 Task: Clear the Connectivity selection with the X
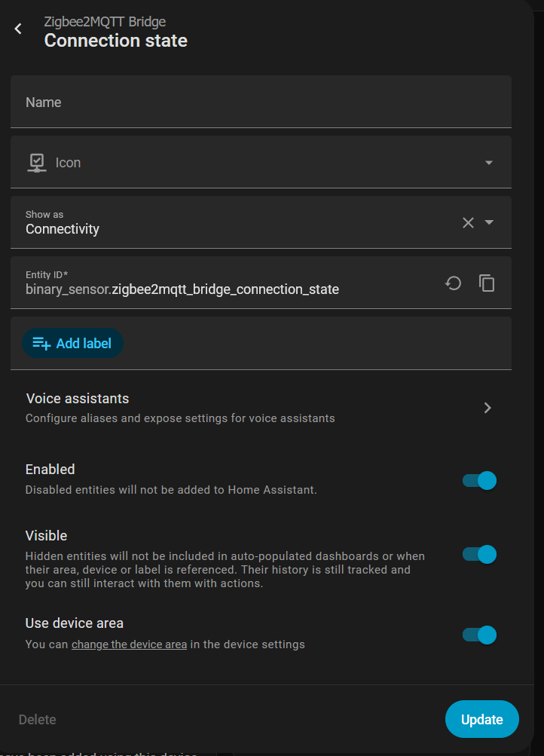pos(468,222)
